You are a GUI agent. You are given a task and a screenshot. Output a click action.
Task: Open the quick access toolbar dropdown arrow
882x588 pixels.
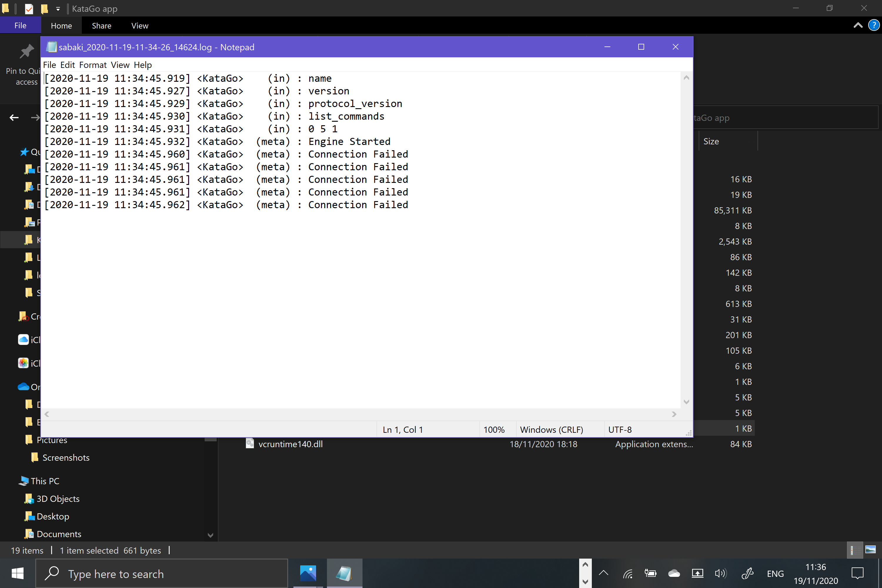(x=58, y=9)
